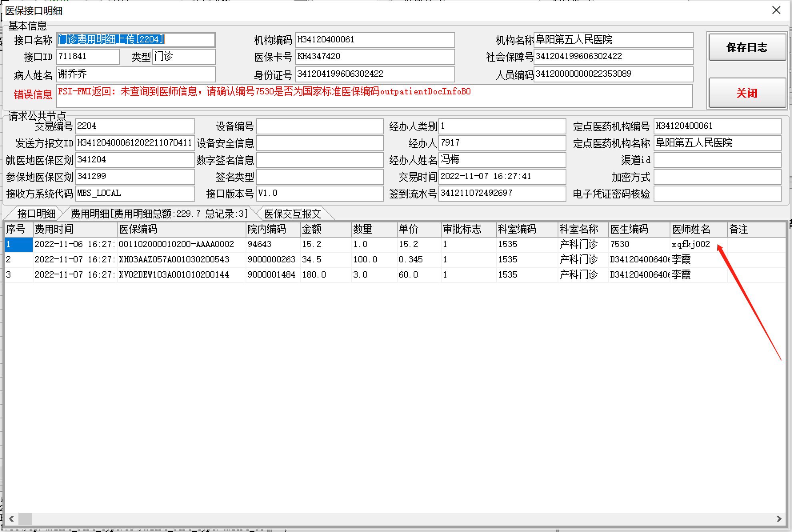The image size is (792, 532).
Task: Click the empty 设备编号 input field
Action: pos(320,126)
